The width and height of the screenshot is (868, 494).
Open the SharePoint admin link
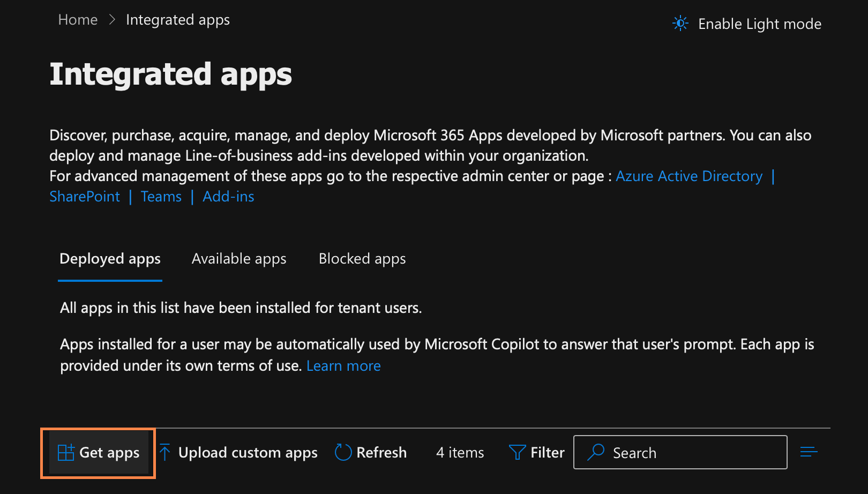tap(85, 197)
